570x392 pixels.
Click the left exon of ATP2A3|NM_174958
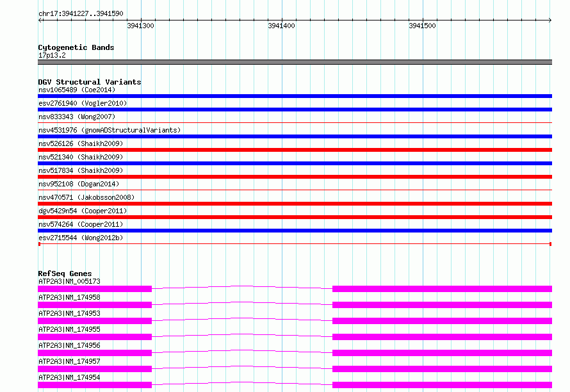(x=95, y=305)
